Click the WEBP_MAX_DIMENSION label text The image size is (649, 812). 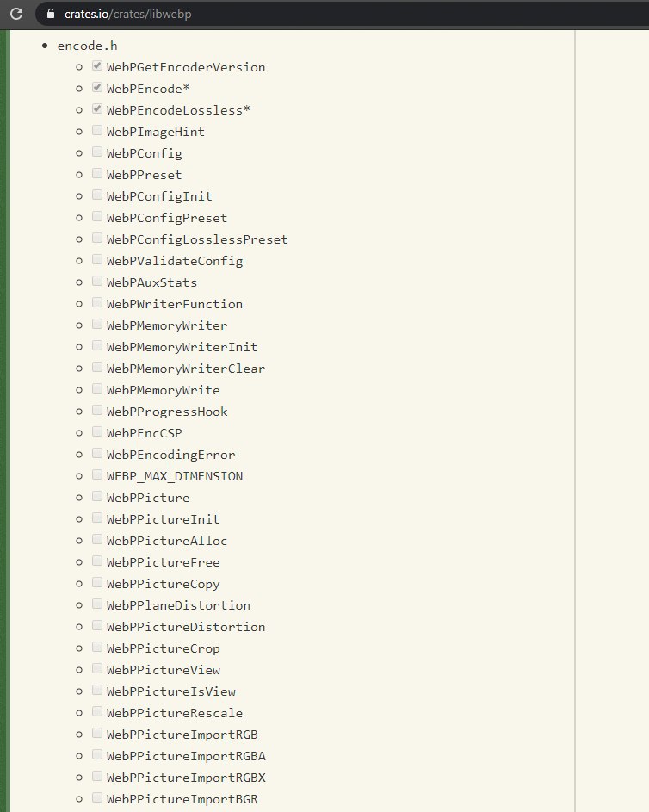click(x=175, y=476)
